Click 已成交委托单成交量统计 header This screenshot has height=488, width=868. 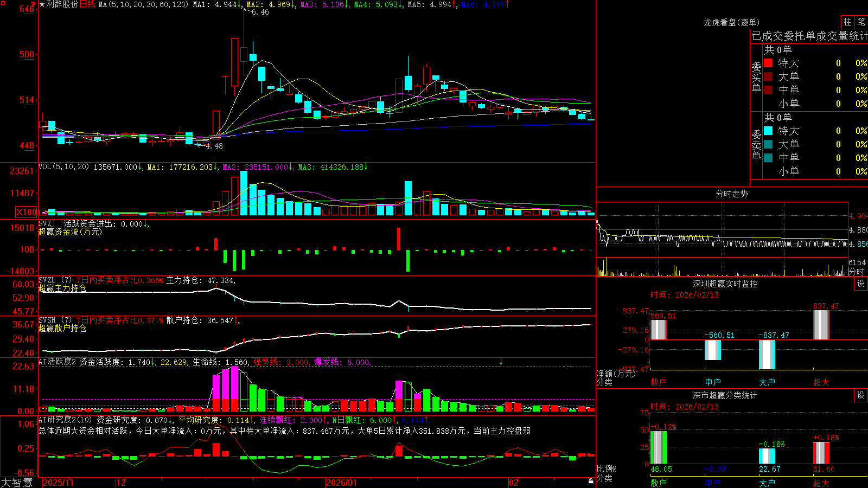click(x=809, y=36)
